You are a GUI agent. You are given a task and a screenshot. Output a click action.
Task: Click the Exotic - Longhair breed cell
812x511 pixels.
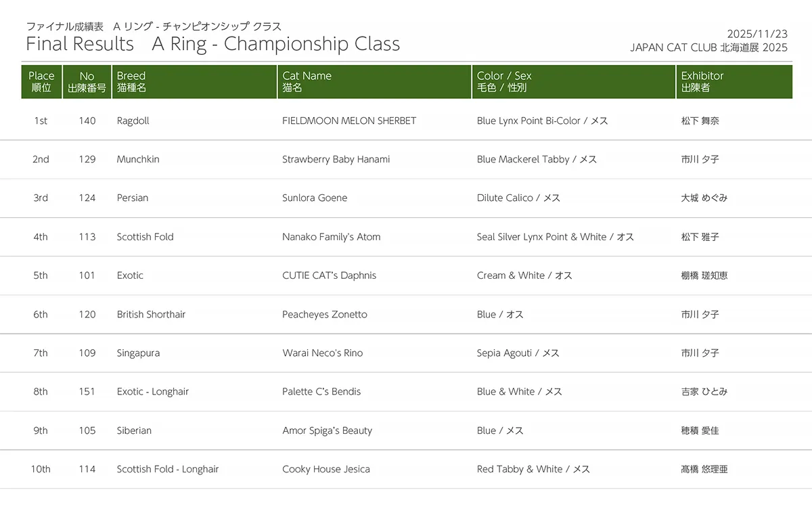(x=154, y=392)
